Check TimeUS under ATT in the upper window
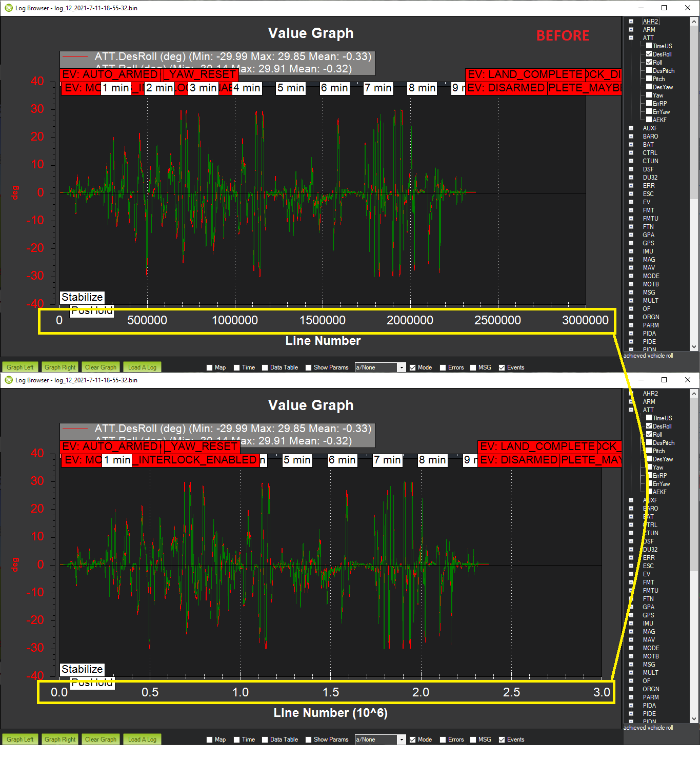This screenshot has width=700, height=759. [649, 46]
